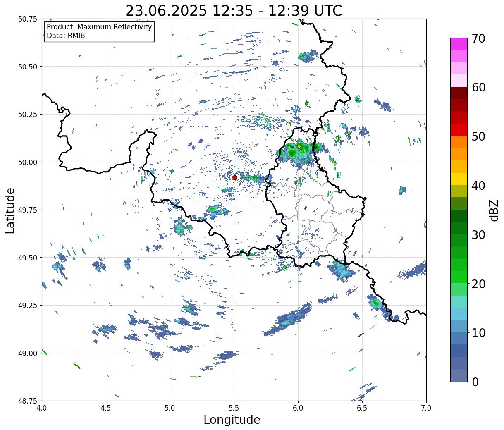
Task: Click the orange colorbar segment below 50
Action: (459, 142)
